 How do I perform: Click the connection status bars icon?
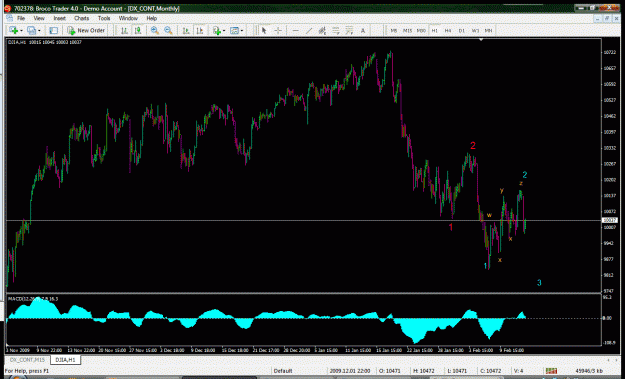(x=551, y=371)
